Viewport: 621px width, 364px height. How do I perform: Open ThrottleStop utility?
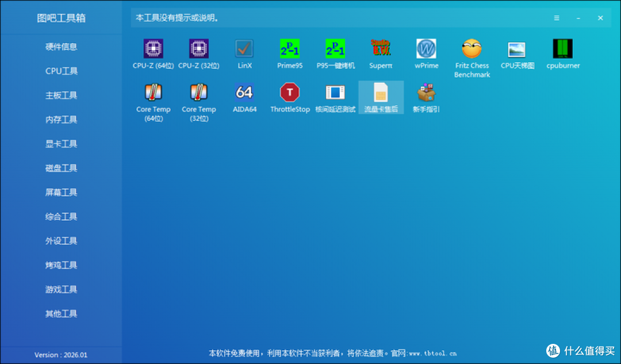(x=290, y=98)
